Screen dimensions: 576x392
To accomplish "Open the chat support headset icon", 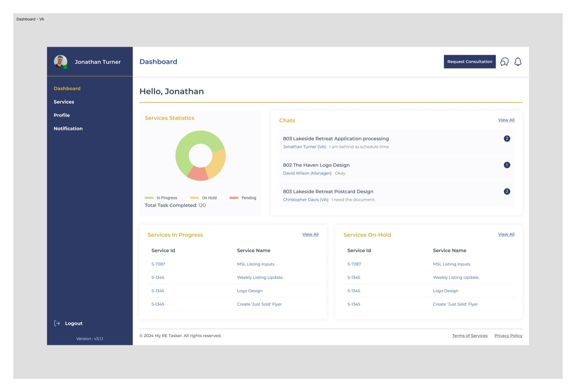I will (504, 62).
